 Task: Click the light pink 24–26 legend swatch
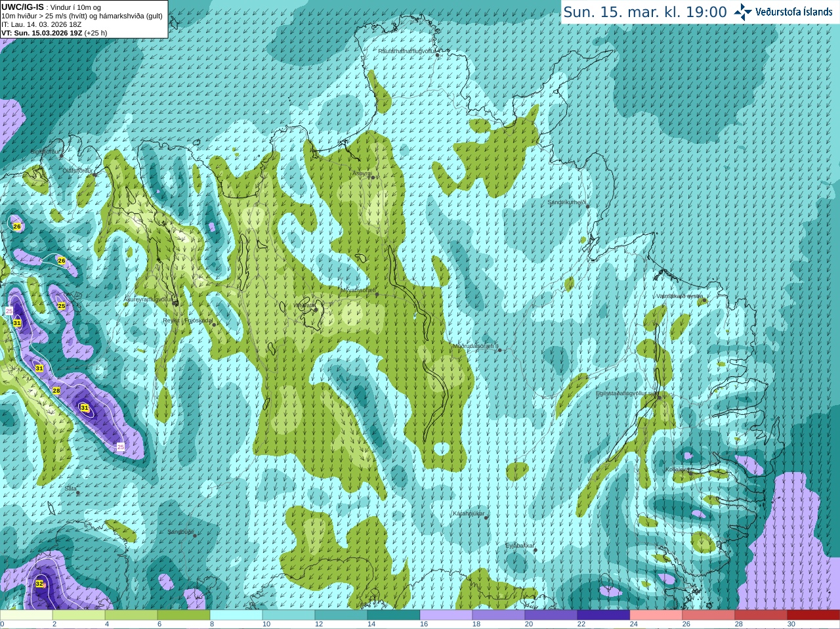tap(656, 615)
